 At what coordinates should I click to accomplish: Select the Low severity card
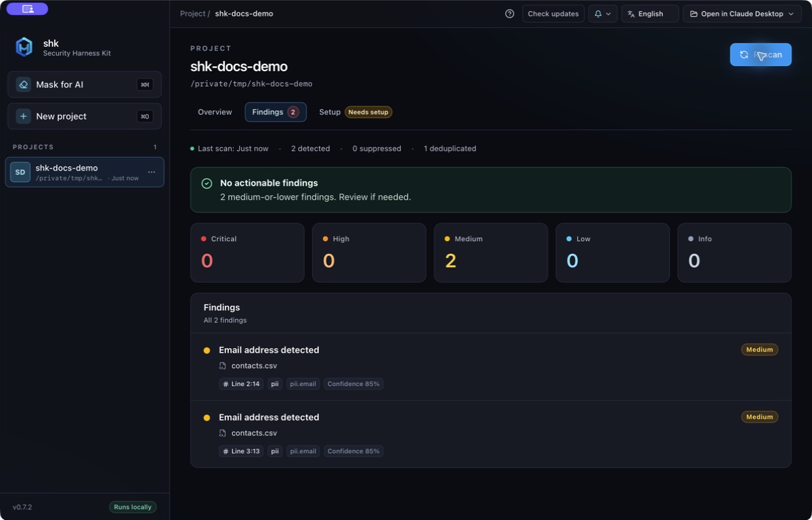click(x=612, y=253)
